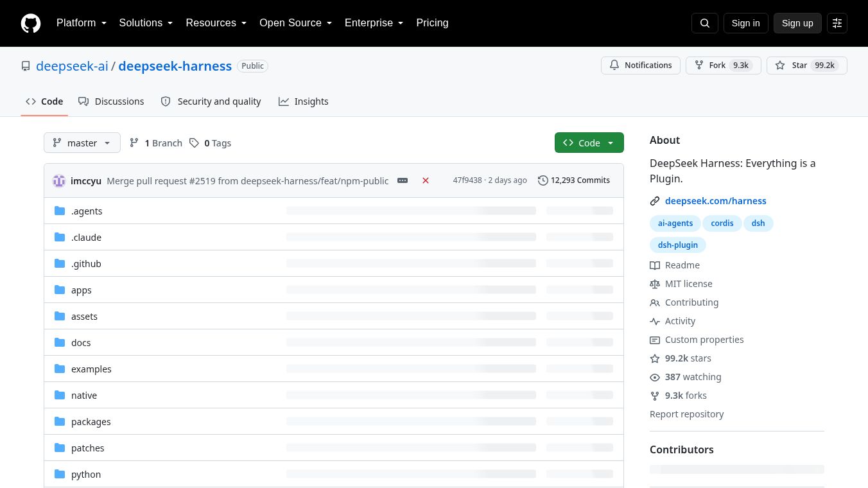Open the .claude folder icon
This screenshot has width=868, height=488.
[60, 237]
